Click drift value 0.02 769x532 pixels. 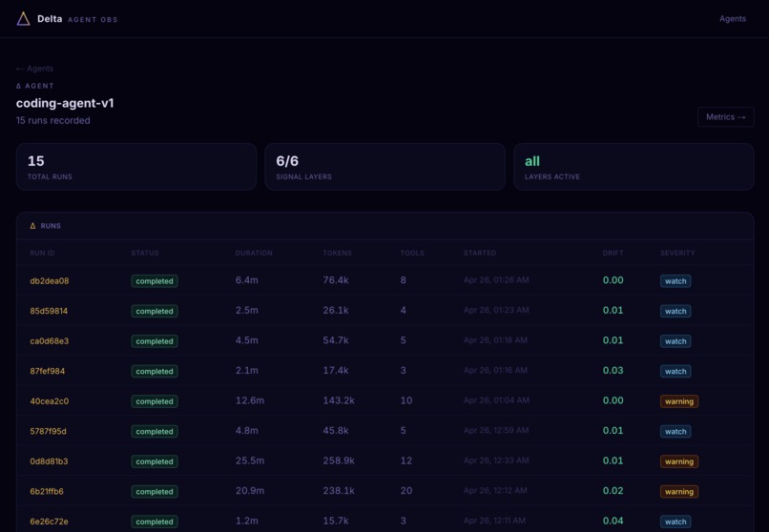click(613, 490)
